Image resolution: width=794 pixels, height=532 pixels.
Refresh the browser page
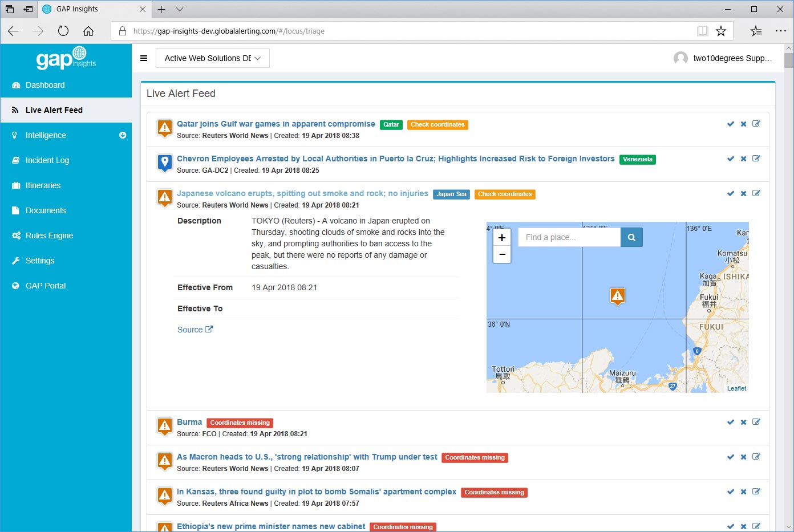coord(63,31)
